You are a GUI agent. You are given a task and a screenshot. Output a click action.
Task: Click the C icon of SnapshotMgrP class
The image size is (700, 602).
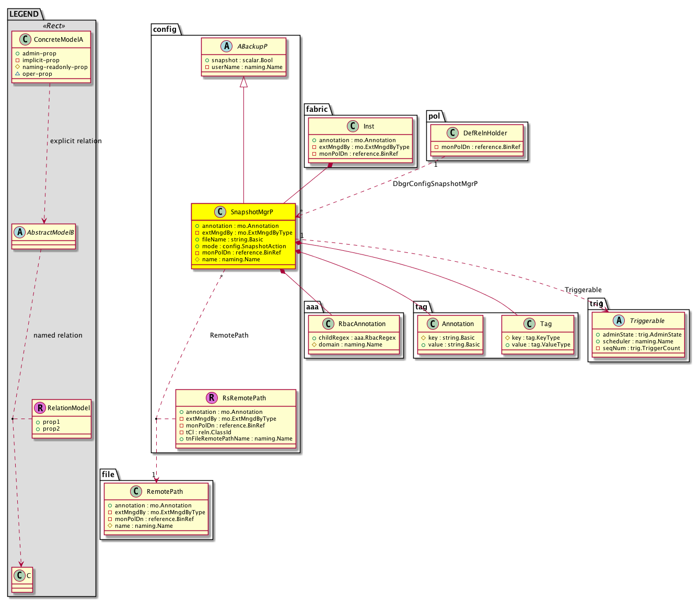pos(220,212)
